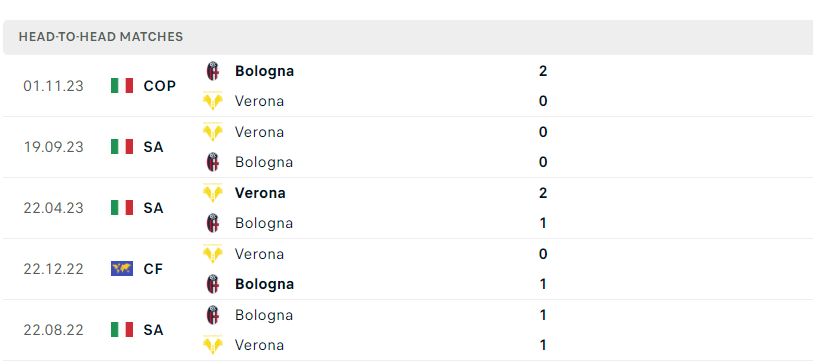
Task: Click world flag icon beside CF
Action: (x=122, y=269)
